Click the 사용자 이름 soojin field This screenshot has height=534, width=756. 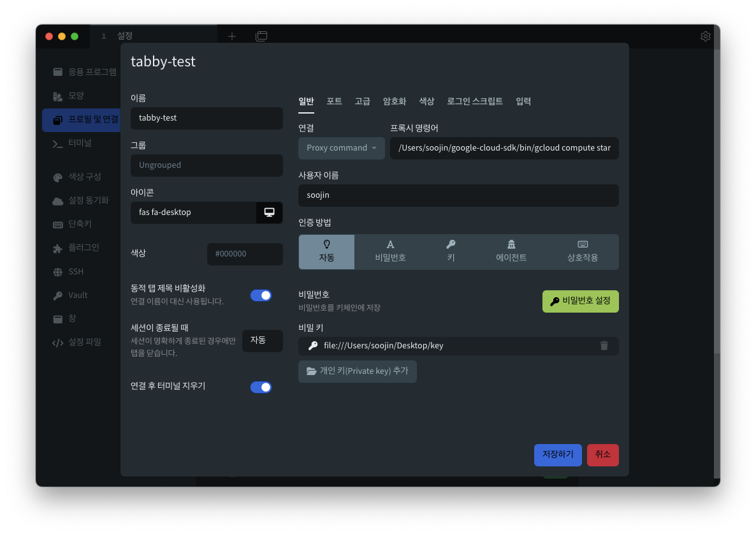click(458, 195)
